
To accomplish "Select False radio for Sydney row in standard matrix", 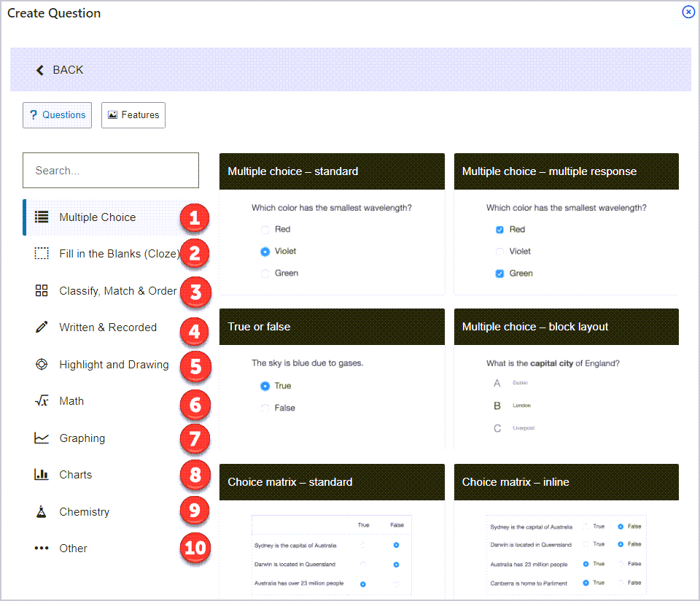I will (x=396, y=545).
